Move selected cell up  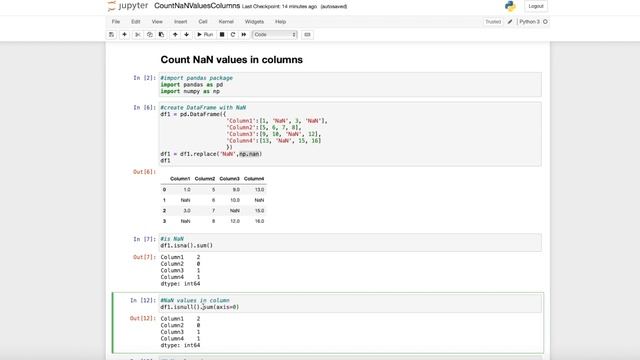pyautogui.click(x=175, y=35)
